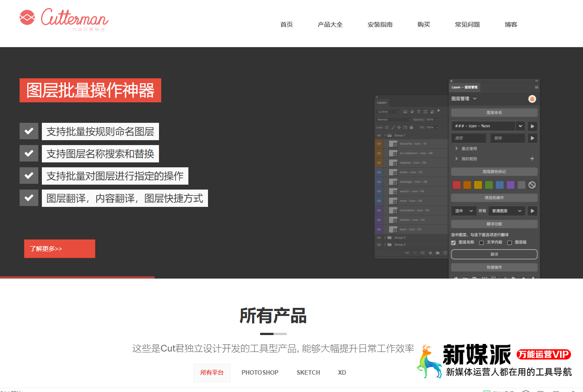The height and width of the screenshot is (392, 583).
Task: Click the lock image pixels brush icon
Action: [x=392, y=127]
